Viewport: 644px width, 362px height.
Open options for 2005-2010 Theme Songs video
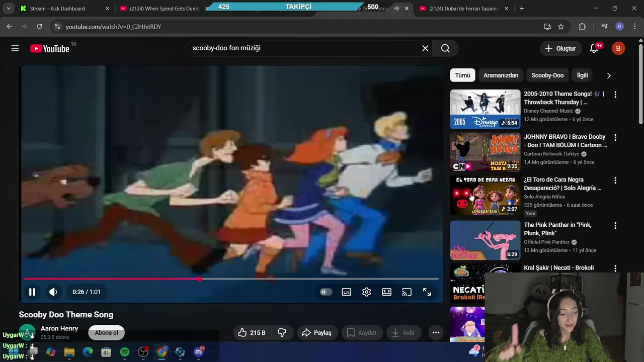tap(615, 95)
